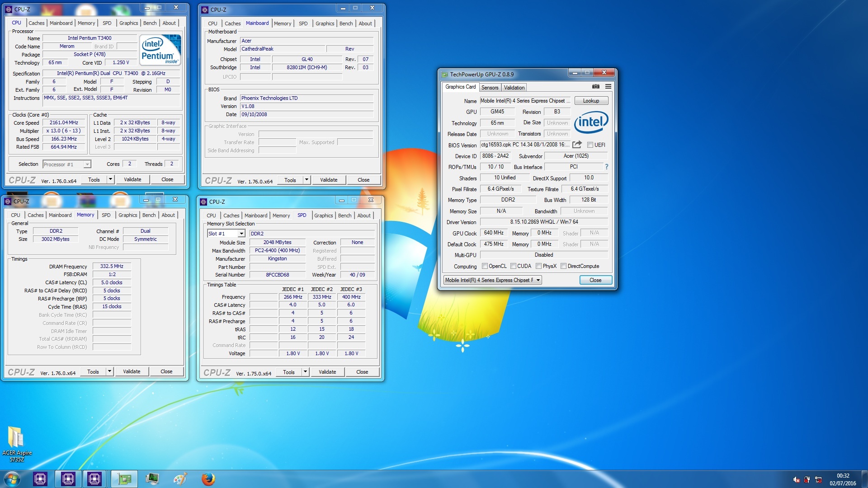Viewport: 868px width, 488px height.
Task: Open Tools arrow in CPU-Z CPU window
Action: point(110,179)
